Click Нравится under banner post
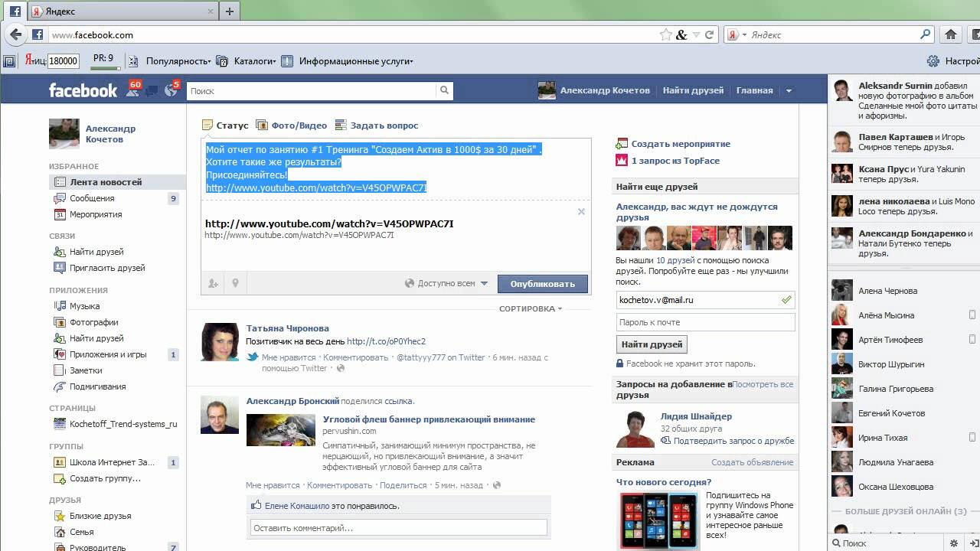980x551 pixels. [273, 485]
